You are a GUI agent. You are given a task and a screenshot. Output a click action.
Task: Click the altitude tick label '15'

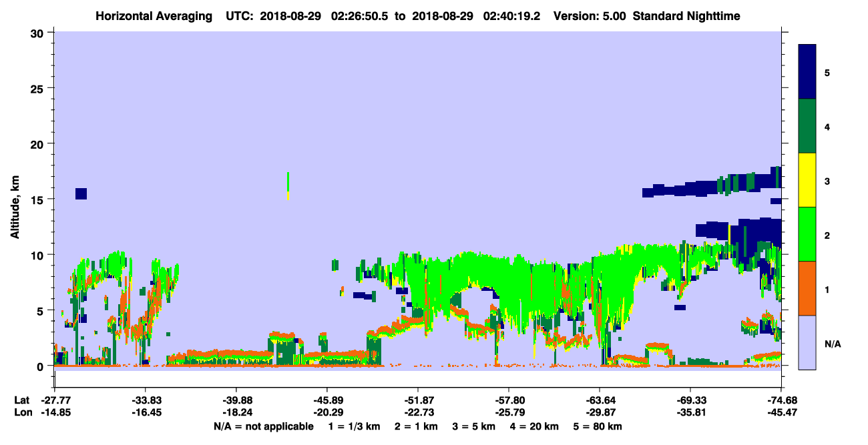pos(39,199)
